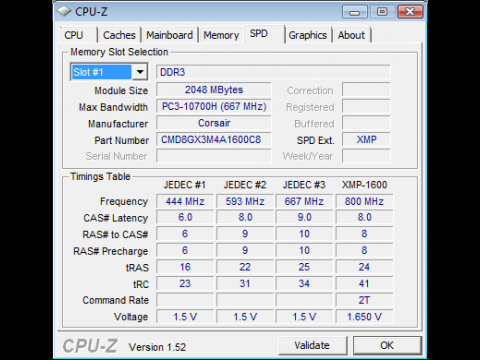Click the CAS# Latency row label
The image size is (480, 360).
[x=116, y=218]
